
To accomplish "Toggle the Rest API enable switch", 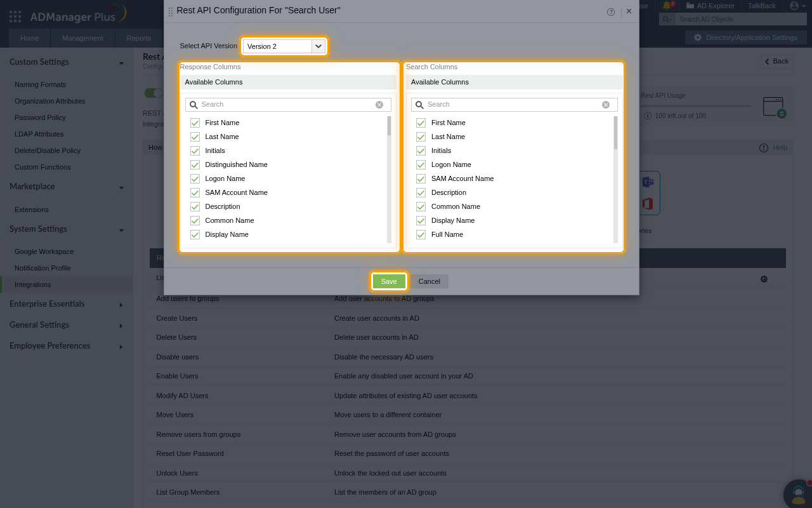I will [154, 93].
